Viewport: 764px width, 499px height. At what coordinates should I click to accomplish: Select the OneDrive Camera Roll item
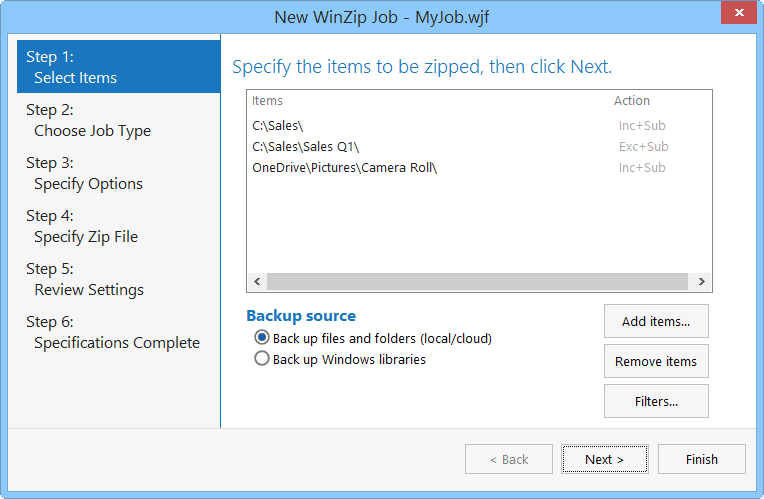[x=479, y=168]
